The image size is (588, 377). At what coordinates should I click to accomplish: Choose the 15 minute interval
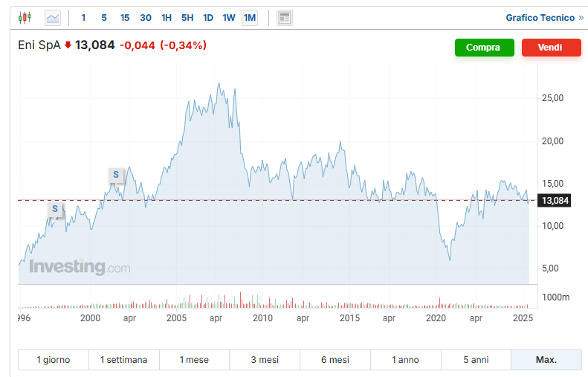point(125,18)
